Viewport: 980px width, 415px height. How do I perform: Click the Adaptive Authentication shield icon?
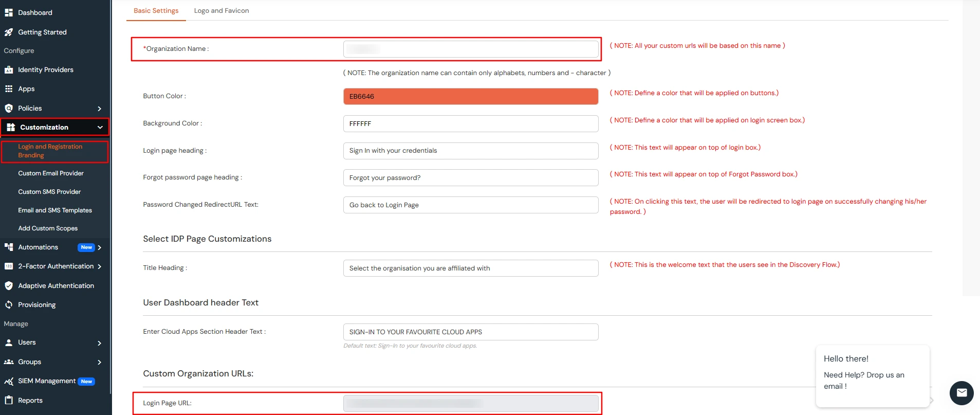tap(9, 285)
